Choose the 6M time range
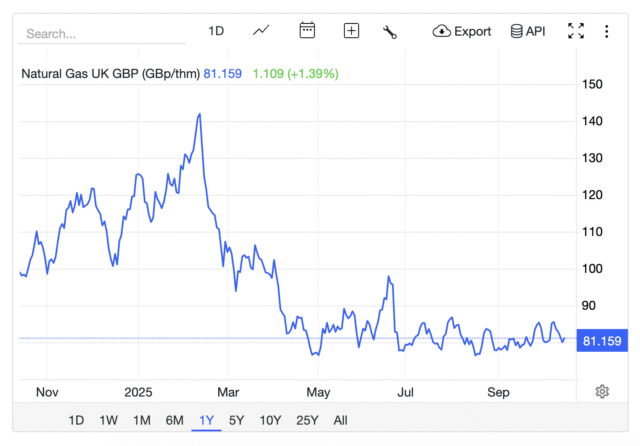 pos(174,420)
